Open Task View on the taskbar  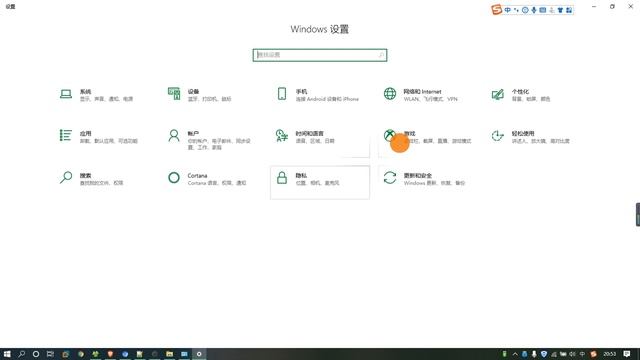pyautogui.click(x=50, y=354)
